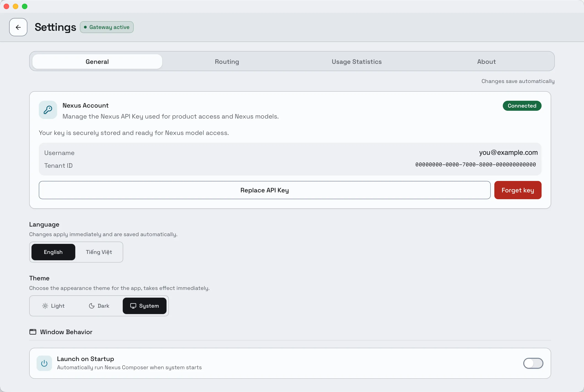
Task: Switch to the Routing tab
Action: [227, 62]
